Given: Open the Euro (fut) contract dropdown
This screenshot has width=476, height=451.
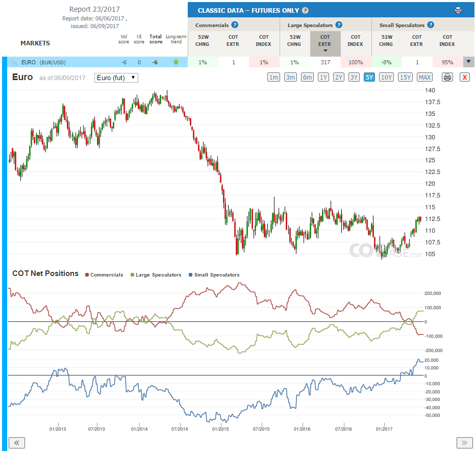Looking at the screenshot, I should 116,78.
